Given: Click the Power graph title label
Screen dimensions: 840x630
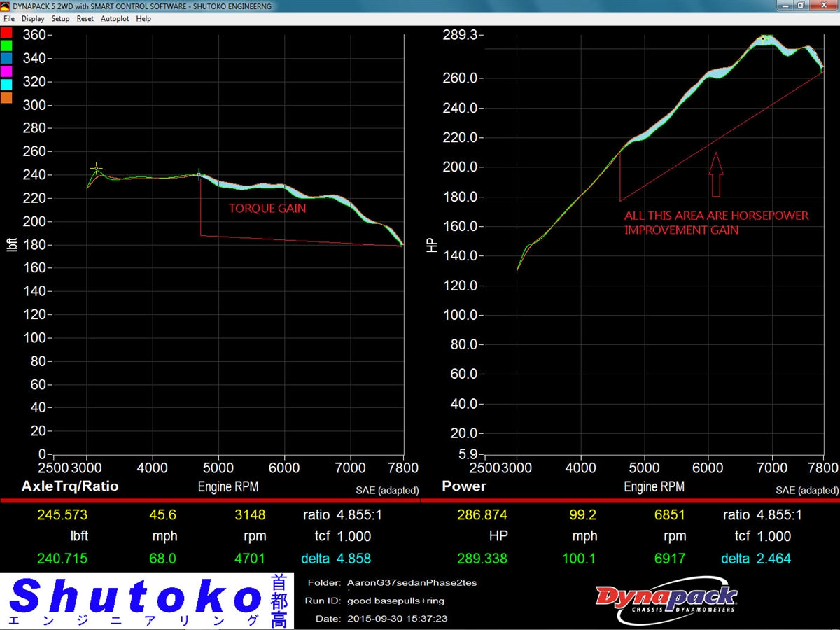Looking at the screenshot, I should pos(464,486).
